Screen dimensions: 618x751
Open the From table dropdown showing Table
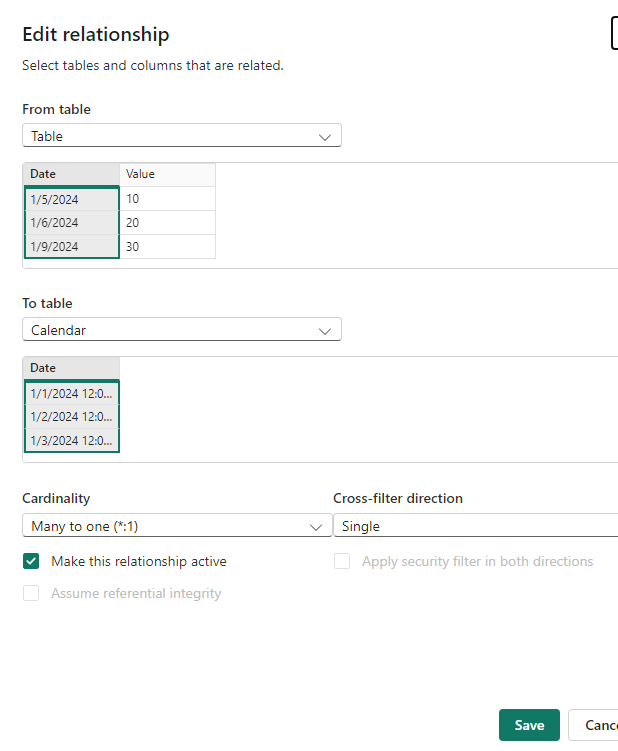click(x=182, y=136)
